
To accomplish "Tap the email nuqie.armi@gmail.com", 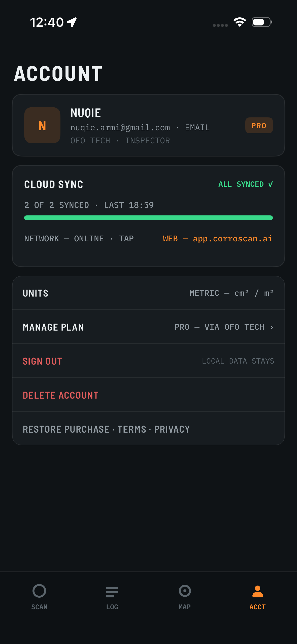I will (x=120, y=127).
